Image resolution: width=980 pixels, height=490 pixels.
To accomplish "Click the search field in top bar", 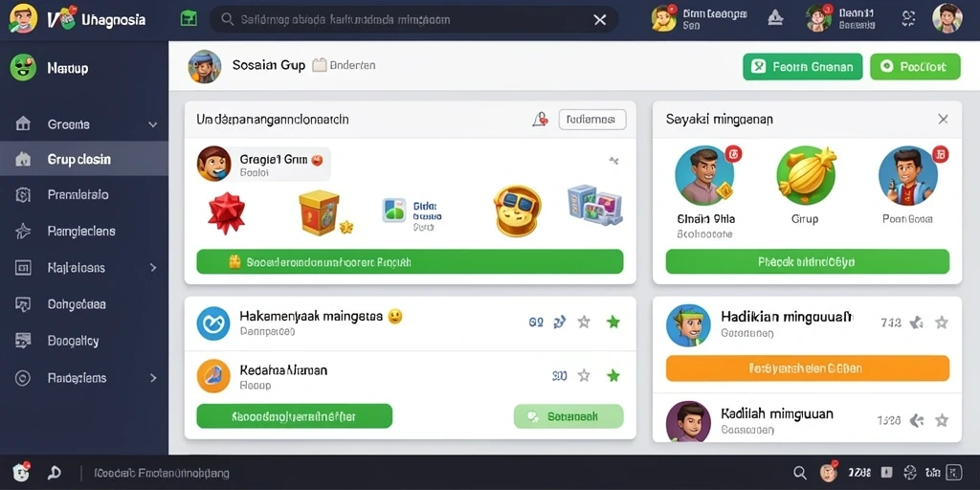I will pos(413,19).
